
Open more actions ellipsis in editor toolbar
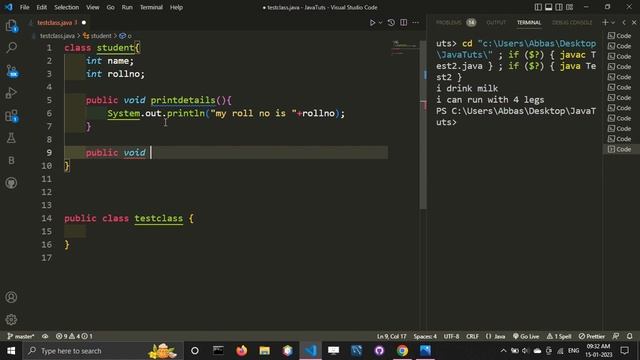click(x=416, y=22)
